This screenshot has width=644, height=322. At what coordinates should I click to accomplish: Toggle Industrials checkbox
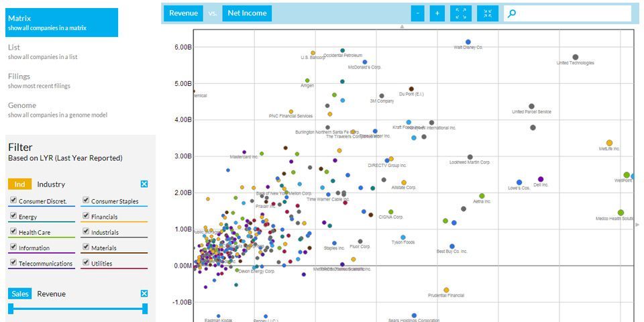coord(85,231)
